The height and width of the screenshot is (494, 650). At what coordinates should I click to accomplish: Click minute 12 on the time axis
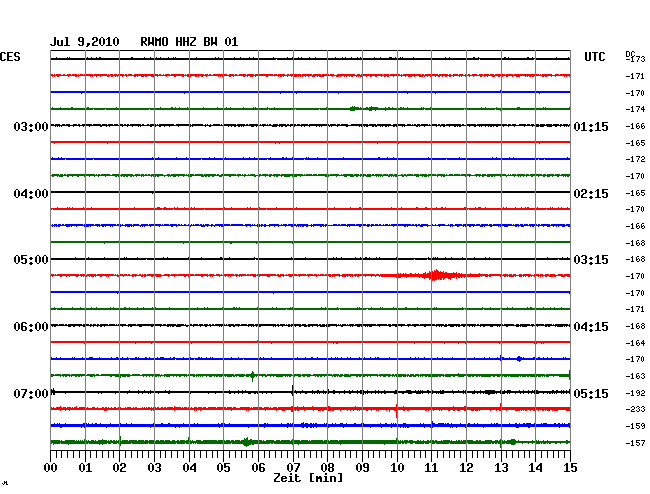(x=466, y=467)
